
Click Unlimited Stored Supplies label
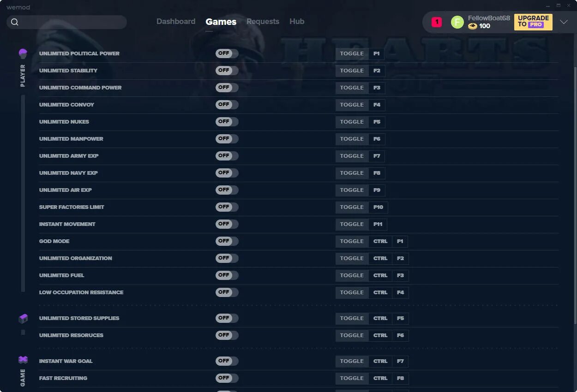[x=79, y=318]
